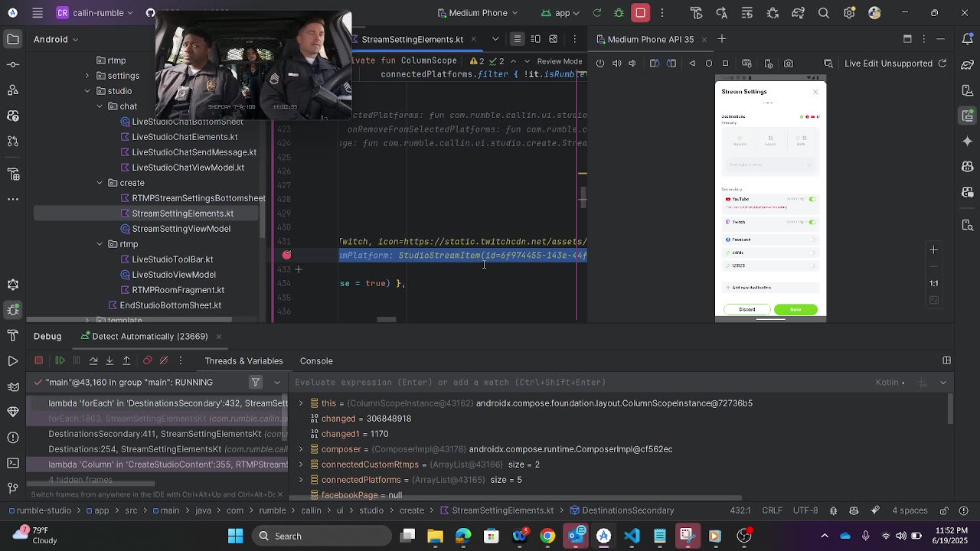Viewport: 980px width, 551px height.
Task: Expand the settings folder in project tree
Action: [x=87, y=76]
